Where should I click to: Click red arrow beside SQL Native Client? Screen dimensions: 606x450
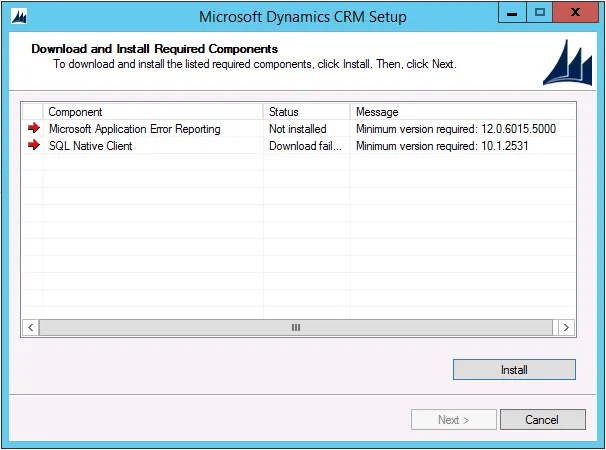pyautogui.click(x=34, y=145)
